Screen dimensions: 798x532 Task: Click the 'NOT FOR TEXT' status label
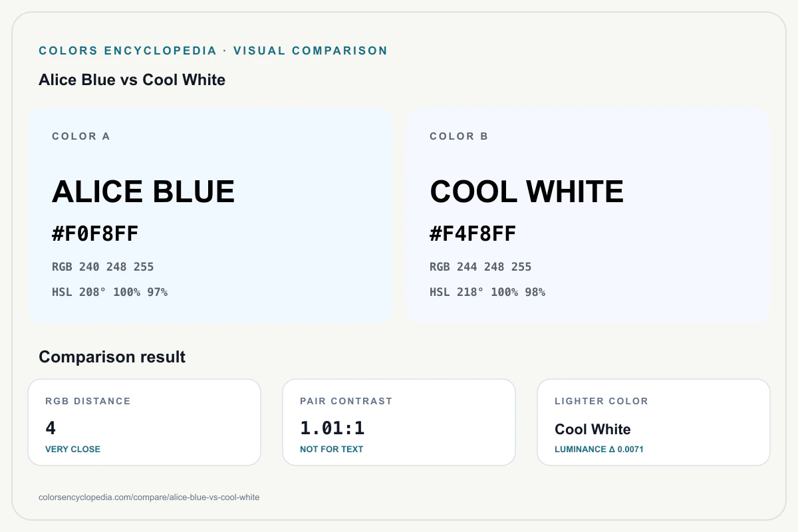[332, 449]
